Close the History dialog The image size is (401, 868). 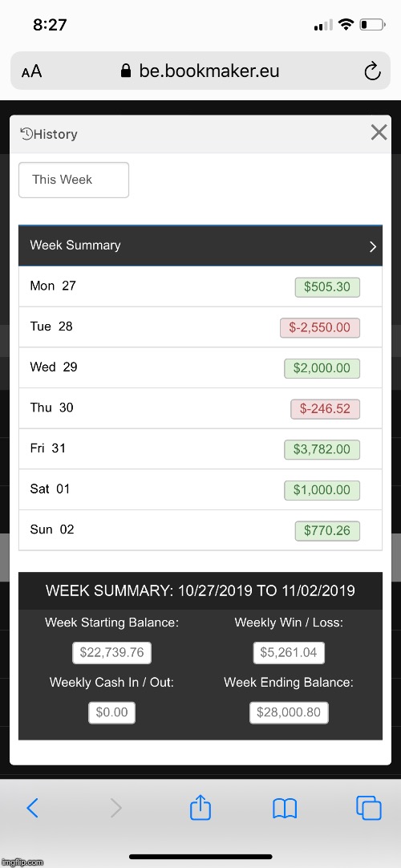pyautogui.click(x=379, y=132)
